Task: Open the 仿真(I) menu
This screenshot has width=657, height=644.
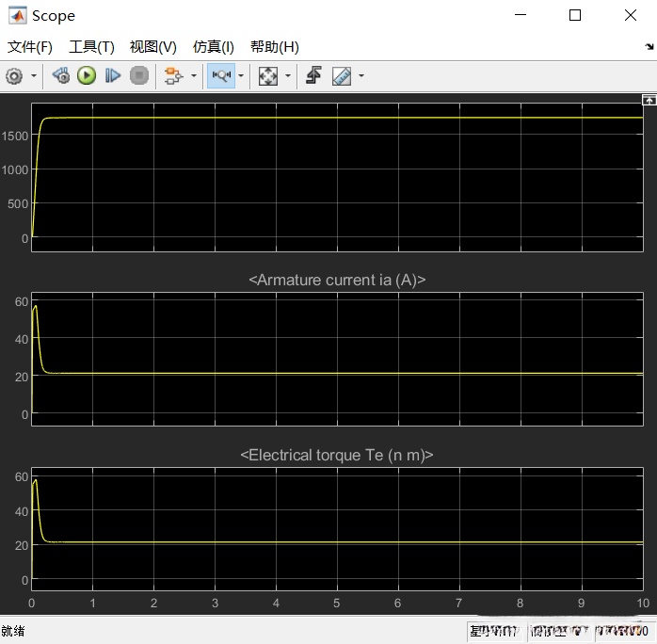Action: 214,47
